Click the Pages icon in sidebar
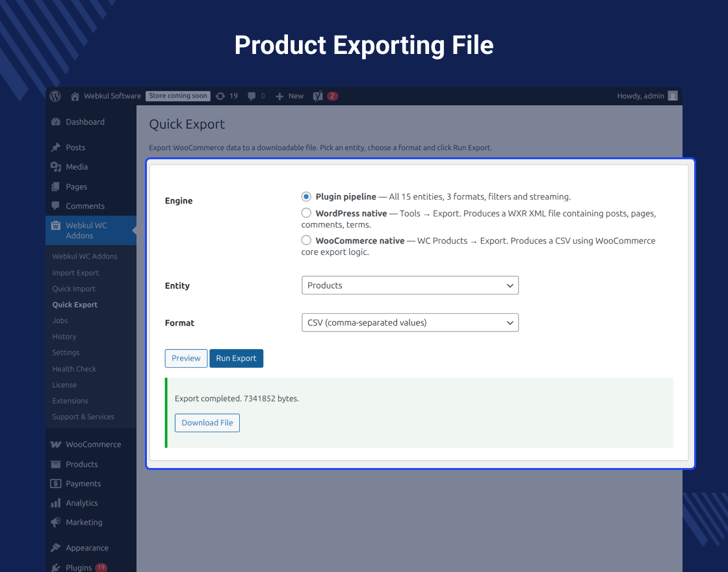 (56, 187)
